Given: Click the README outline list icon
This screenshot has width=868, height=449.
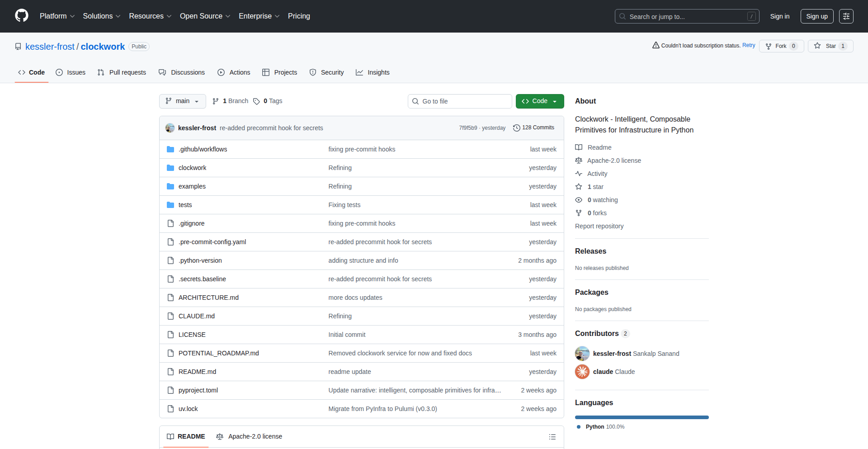Looking at the screenshot, I should pos(552,437).
